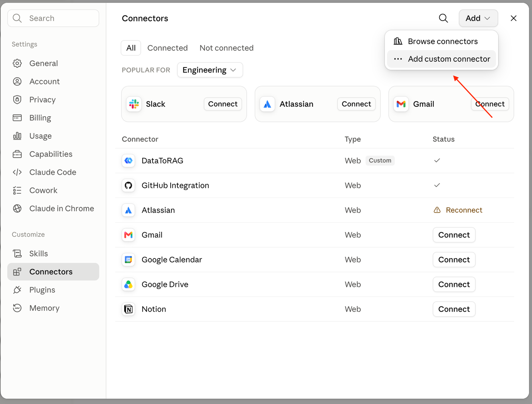Go to Privacy settings

click(x=53, y=99)
